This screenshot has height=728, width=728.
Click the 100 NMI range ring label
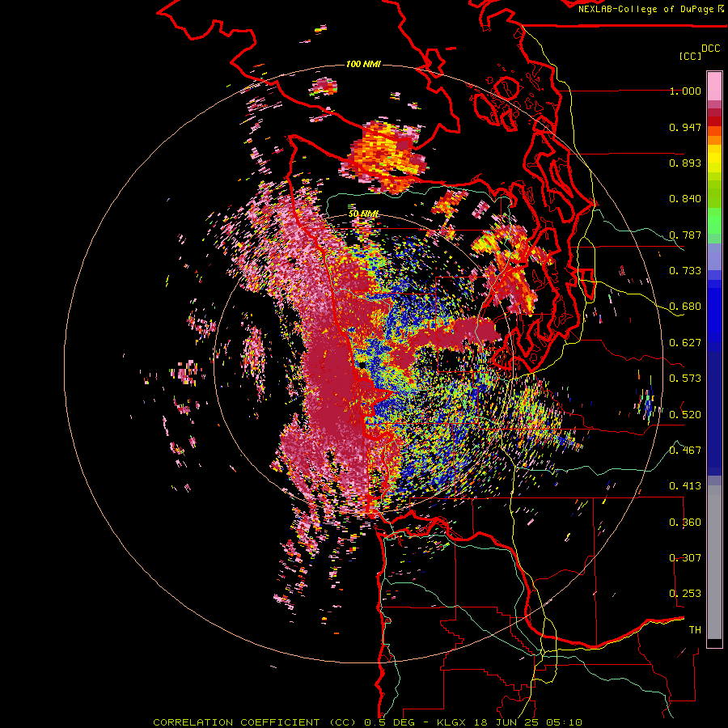coord(363,64)
